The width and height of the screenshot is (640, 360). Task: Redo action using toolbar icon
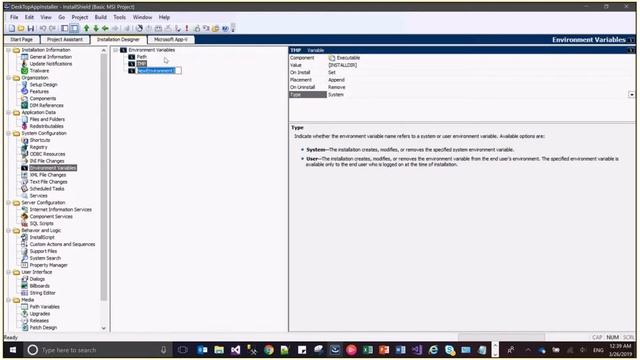tap(52, 28)
